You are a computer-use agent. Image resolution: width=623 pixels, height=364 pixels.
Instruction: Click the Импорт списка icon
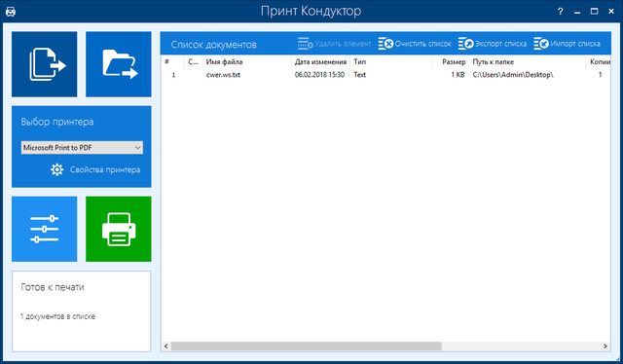click(x=541, y=44)
